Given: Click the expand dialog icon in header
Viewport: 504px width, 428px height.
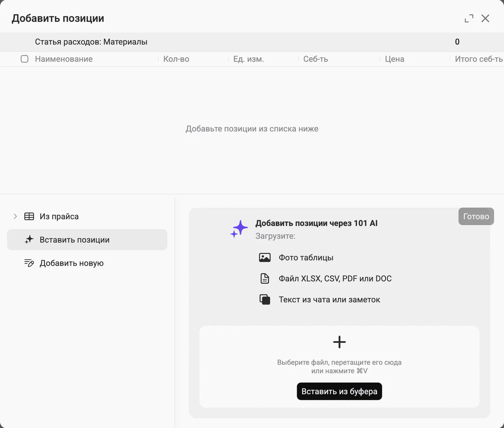Looking at the screenshot, I should [x=469, y=19].
